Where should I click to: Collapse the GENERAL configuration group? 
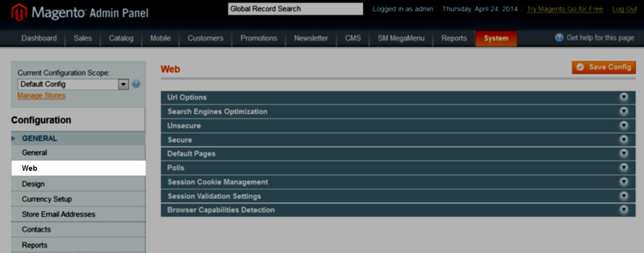(78, 138)
